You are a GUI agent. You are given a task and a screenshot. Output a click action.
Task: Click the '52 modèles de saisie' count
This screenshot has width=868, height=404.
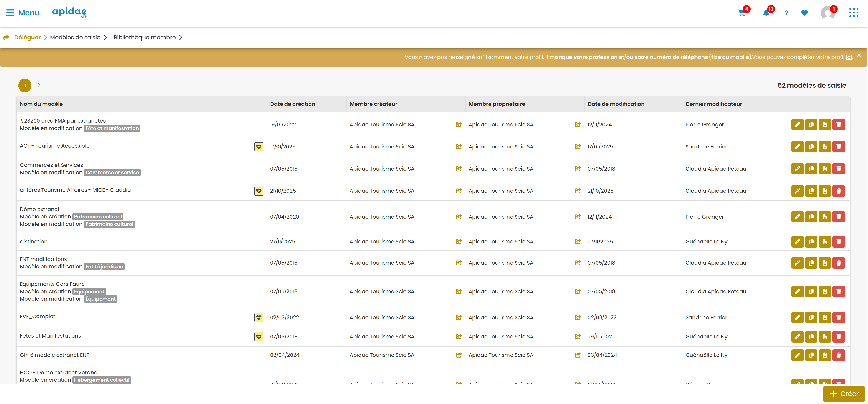tap(812, 85)
